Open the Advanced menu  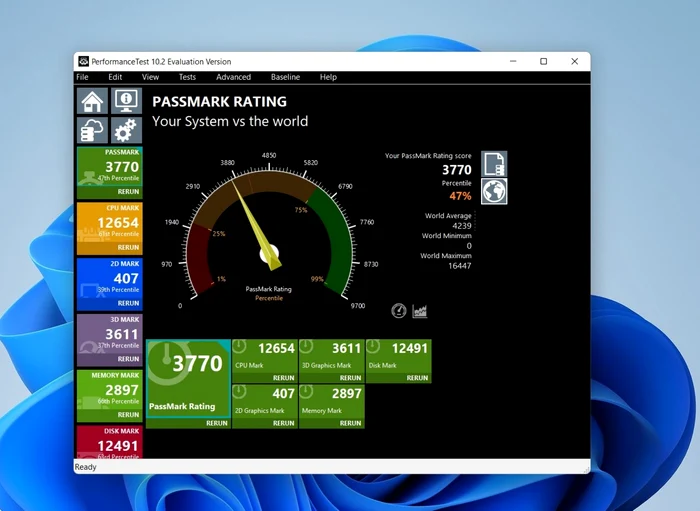(233, 77)
